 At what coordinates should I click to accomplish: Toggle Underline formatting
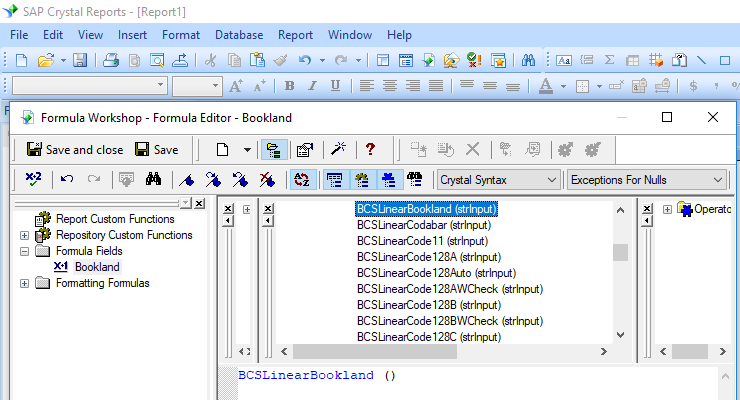(335, 85)
